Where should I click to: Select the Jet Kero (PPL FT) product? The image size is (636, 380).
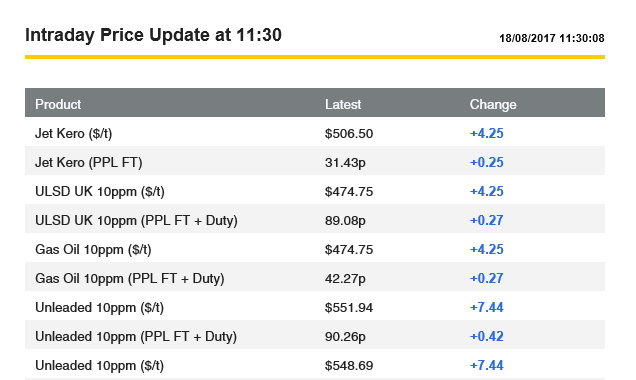[88, 163]
